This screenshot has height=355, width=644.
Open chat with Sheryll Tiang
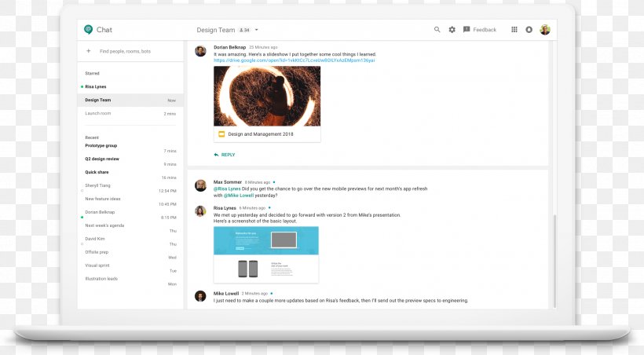point(130,188)
